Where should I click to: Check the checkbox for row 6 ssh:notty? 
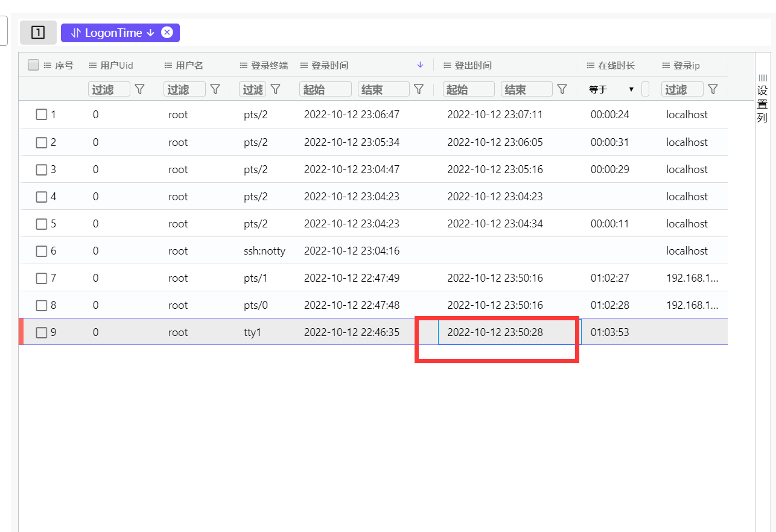click(x=42, y=251)
